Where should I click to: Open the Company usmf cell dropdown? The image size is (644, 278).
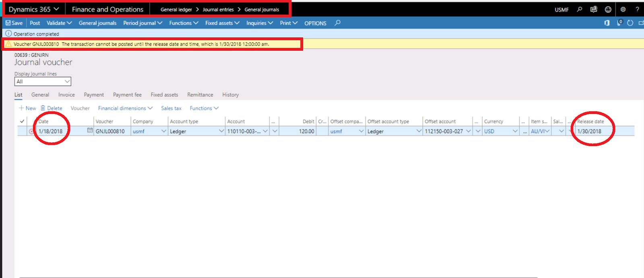pos(164,131)
